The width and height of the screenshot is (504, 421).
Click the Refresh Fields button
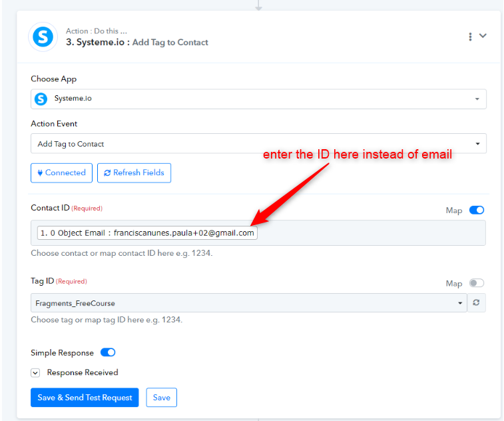(134, 173)
